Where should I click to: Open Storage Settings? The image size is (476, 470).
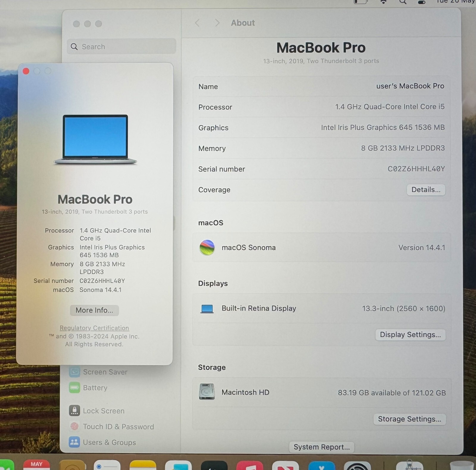409,419
